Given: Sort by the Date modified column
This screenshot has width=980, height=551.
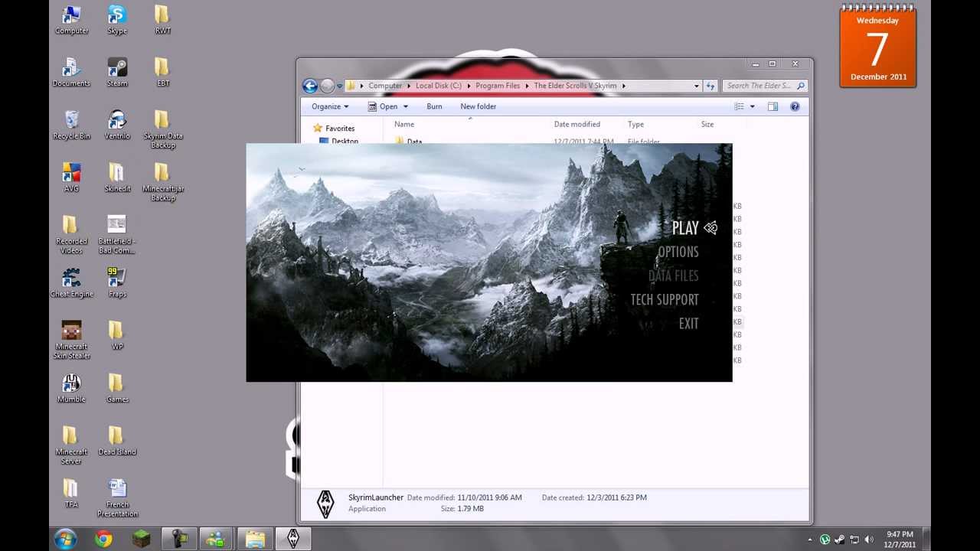Looking at the screenshot, I should 577,124.
